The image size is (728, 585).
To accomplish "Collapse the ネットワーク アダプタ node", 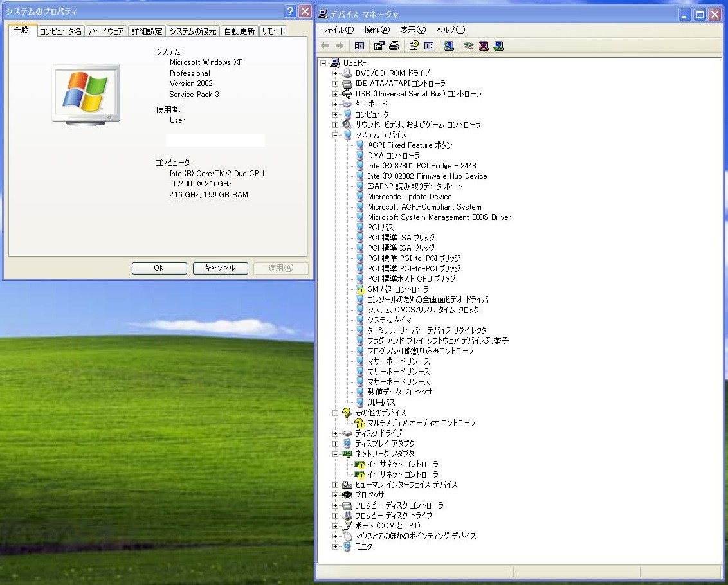I will tap(335, 454).
